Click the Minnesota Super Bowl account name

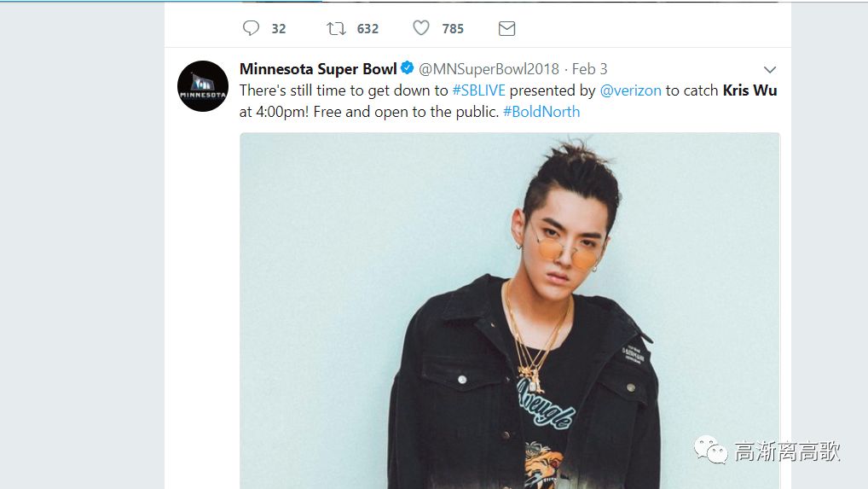[x=318, y=68]
